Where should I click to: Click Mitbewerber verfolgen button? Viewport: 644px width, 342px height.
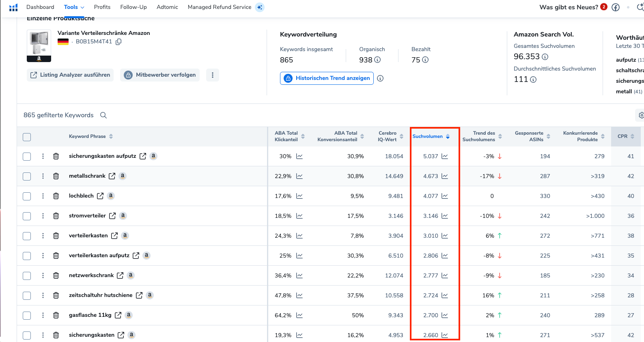[x=160, y=75]
